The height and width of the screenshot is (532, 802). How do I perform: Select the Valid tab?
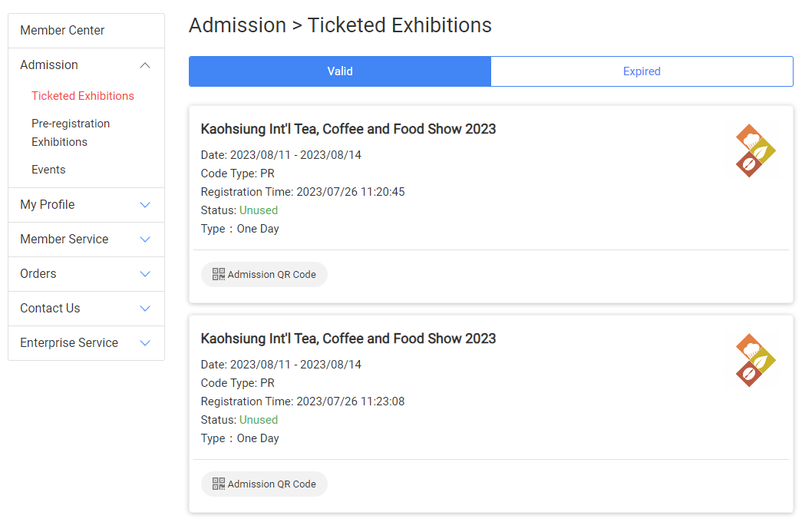[x=340, y=71]
